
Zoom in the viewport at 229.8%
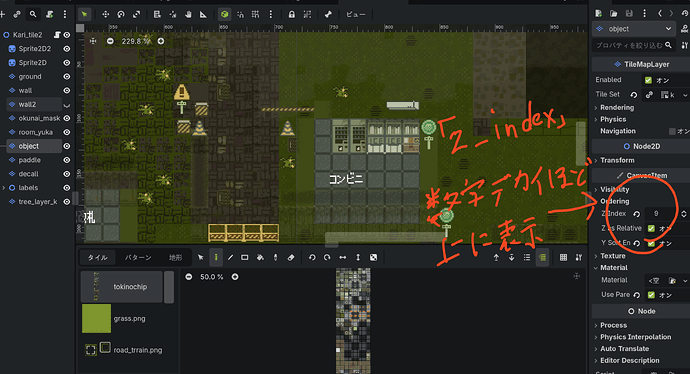[x=161, y=41]
